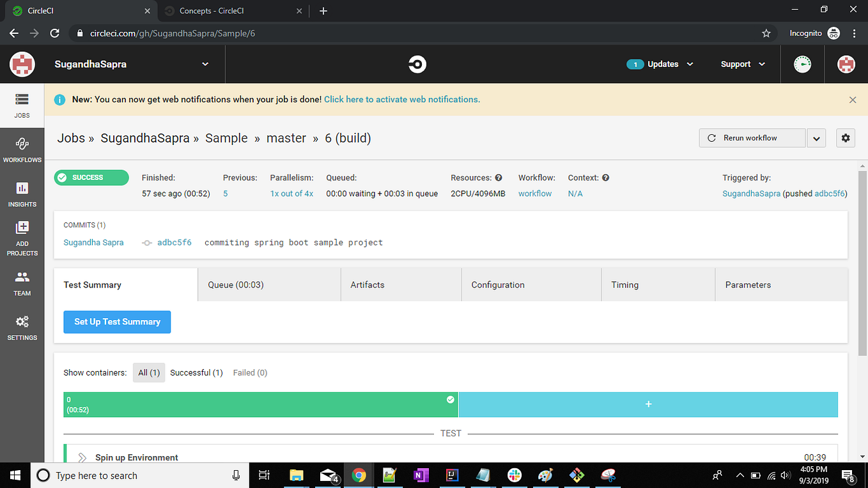Open Settings from the sidebar
Screen dimensions: 868x488
click(x=22, y=327)
